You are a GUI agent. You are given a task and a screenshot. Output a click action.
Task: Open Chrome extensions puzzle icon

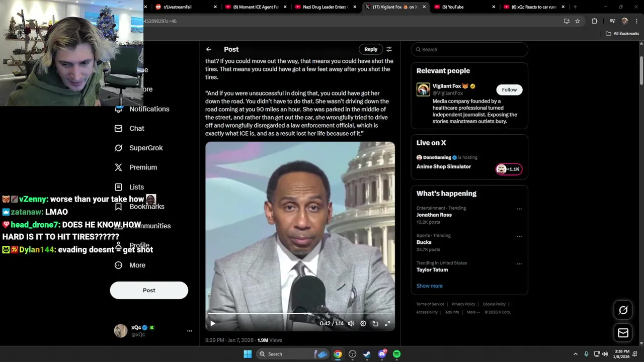[595, 21]
